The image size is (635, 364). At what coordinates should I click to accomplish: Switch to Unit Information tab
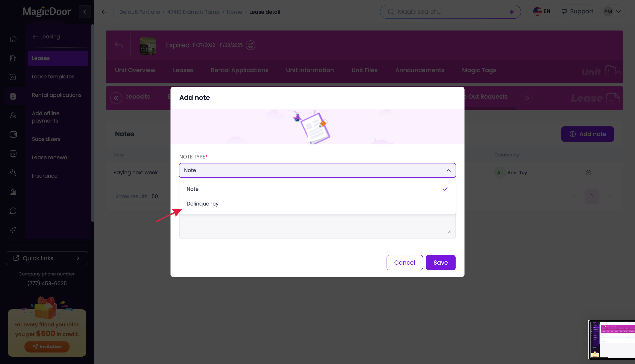click(310, 70)
